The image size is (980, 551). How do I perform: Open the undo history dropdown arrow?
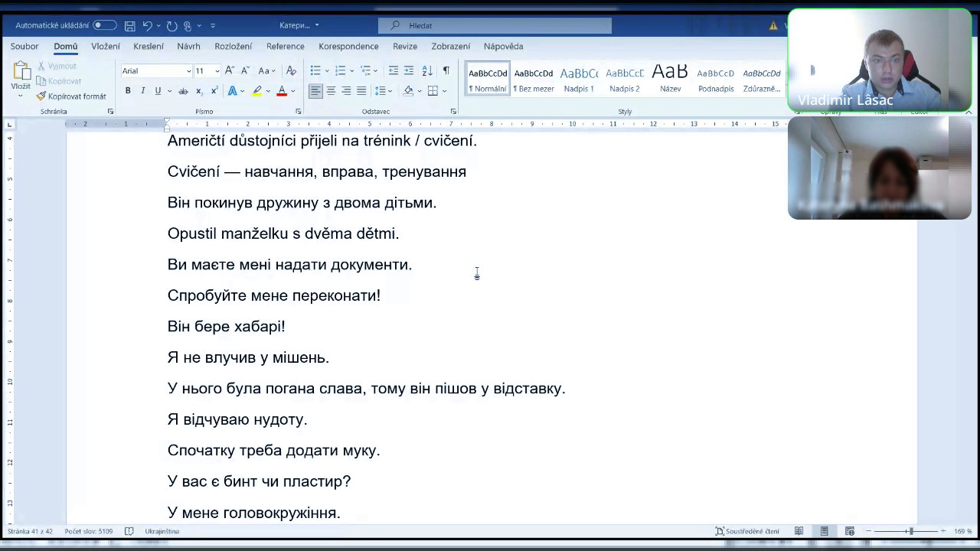click(158, 25)
